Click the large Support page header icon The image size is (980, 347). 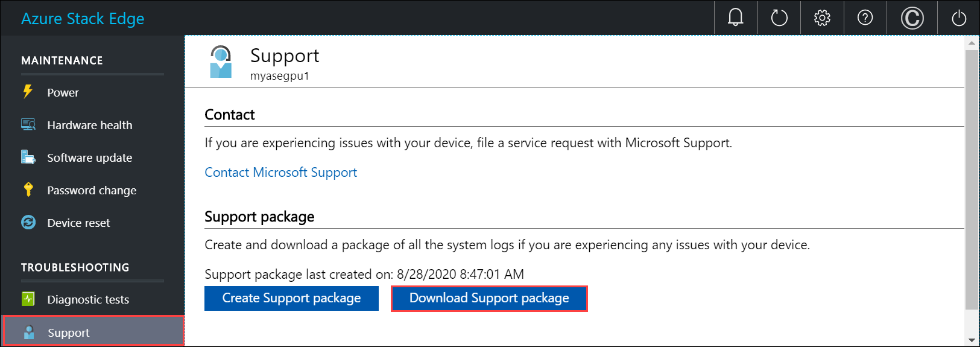[221, 62]
